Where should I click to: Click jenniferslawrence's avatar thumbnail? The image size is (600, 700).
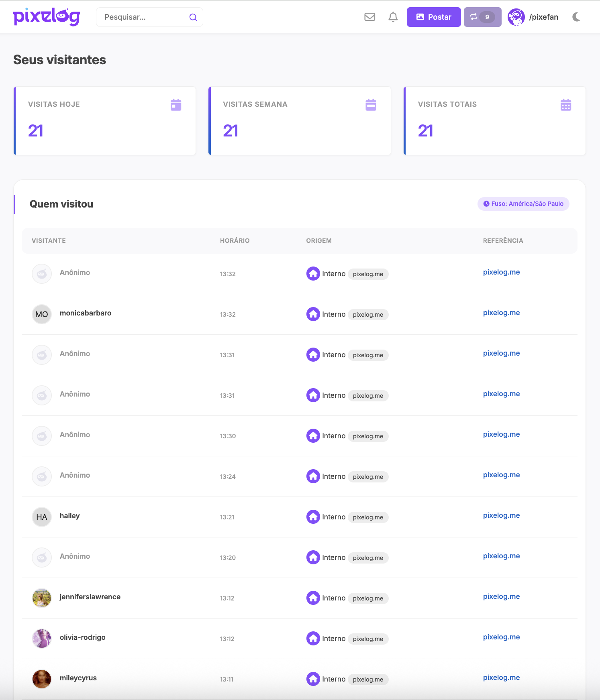[42, 598]
